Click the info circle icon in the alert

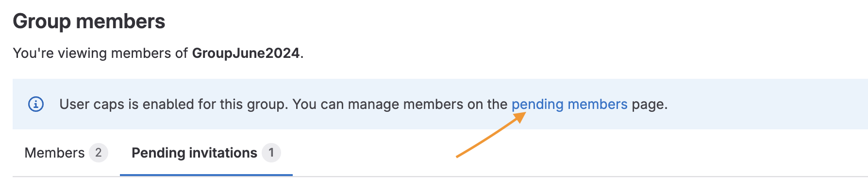(x=36, y=104)
